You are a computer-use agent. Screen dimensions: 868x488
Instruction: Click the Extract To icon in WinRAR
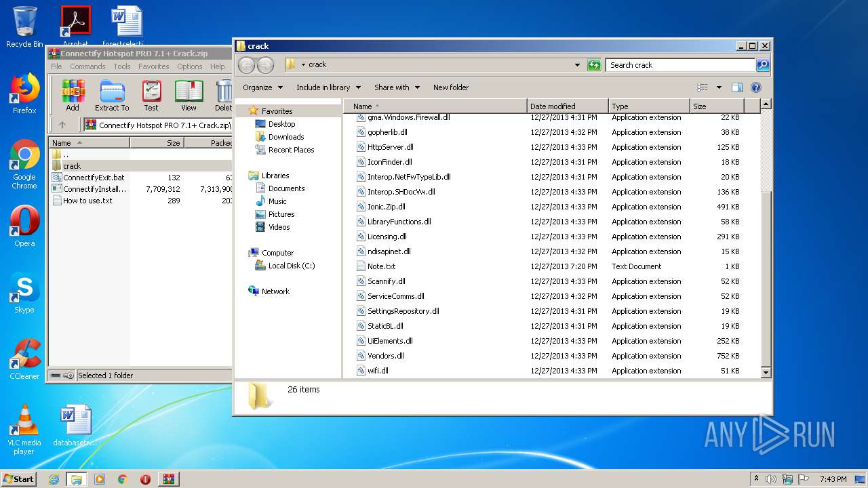tap(112, 96)
